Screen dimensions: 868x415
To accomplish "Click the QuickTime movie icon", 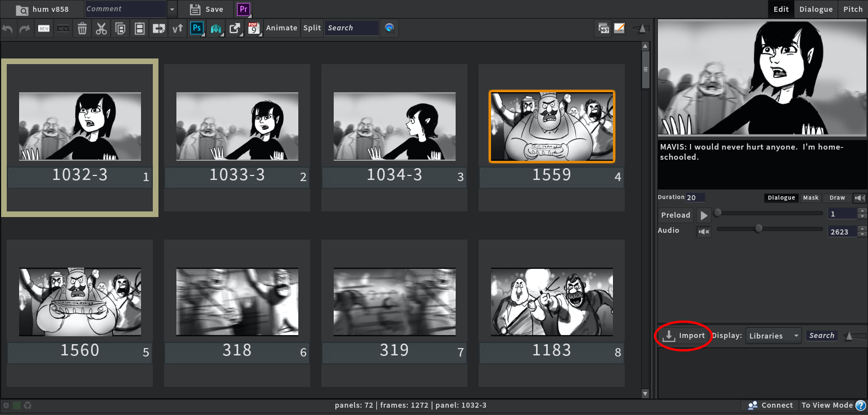I will click(x=389, y=28).
